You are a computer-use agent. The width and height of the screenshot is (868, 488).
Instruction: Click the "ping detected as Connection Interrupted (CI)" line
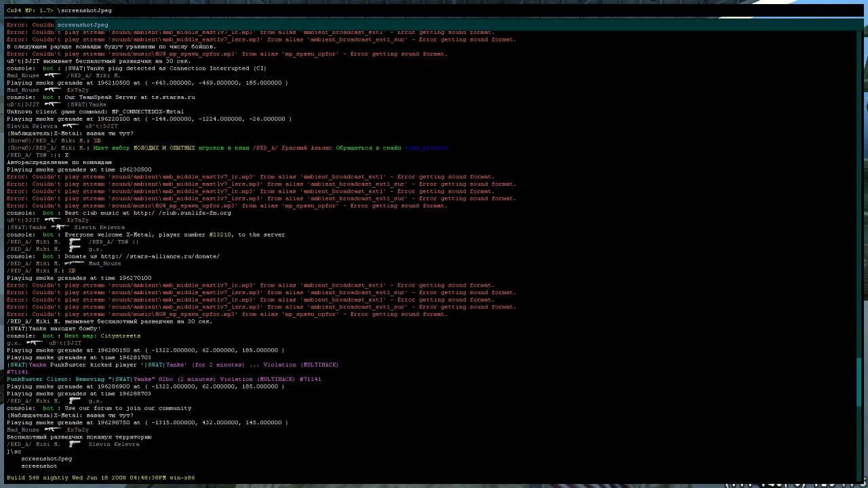tap(136, 68)
